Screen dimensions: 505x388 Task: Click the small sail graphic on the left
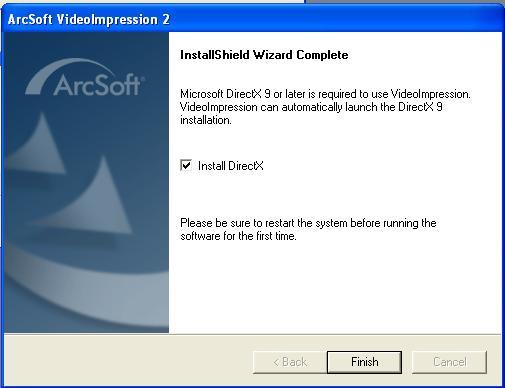39,145
